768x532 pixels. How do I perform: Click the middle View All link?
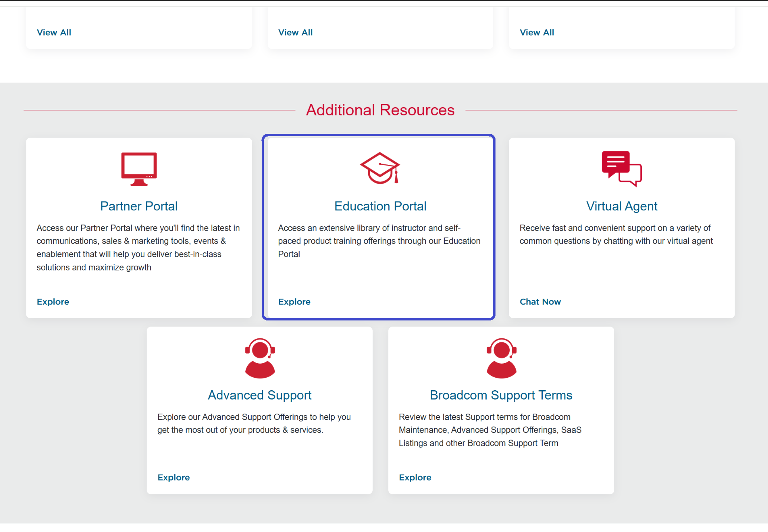click(x=295, y=32)
